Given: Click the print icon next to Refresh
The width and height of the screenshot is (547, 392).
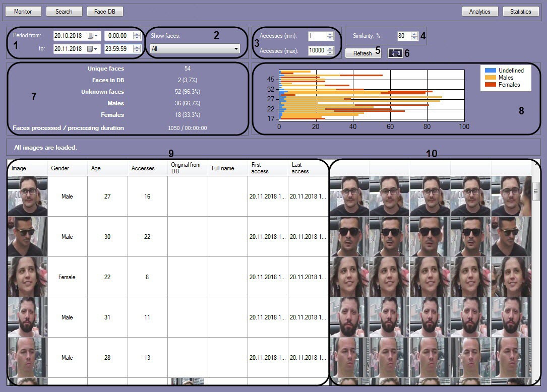Looking at the screenshot, I should 395,53.
